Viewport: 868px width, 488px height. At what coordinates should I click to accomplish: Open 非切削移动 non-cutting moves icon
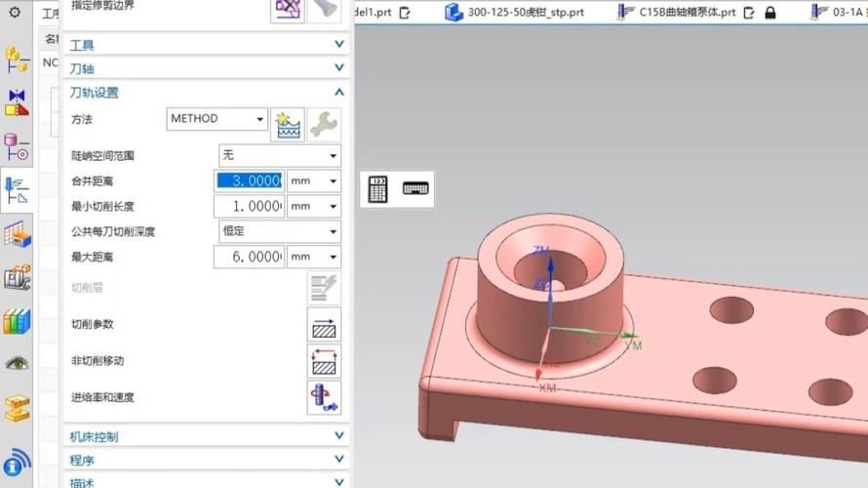point(324,361)
